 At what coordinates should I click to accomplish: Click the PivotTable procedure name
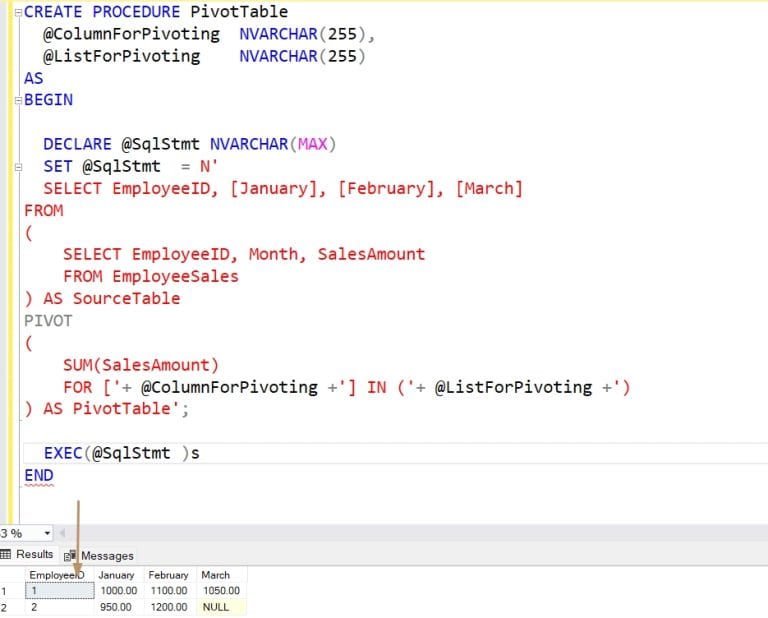239,11
